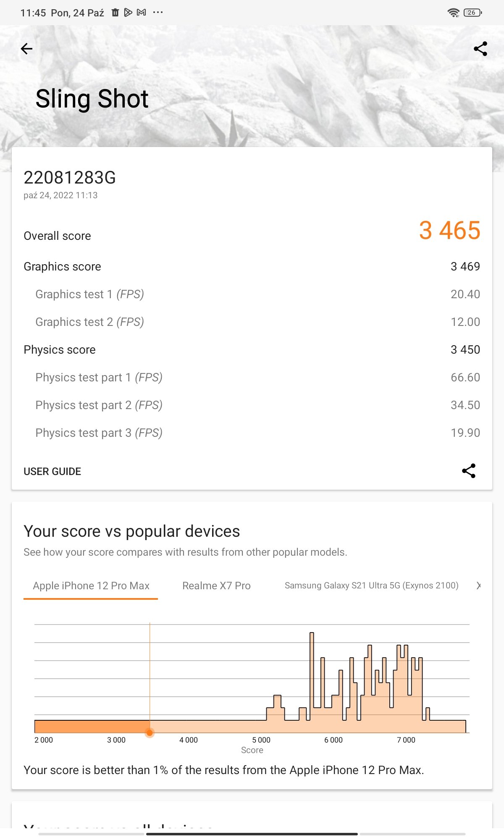
Task: Tap the trash notification icon in status bar
Action: point(115,13)
